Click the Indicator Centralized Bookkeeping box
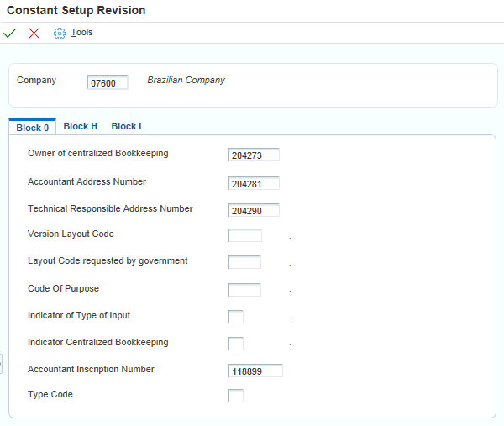504x426 pixels. point(236,344)
